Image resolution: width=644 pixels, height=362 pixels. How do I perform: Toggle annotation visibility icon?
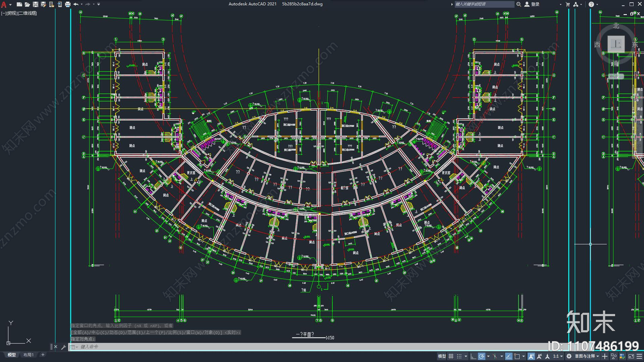531,356
